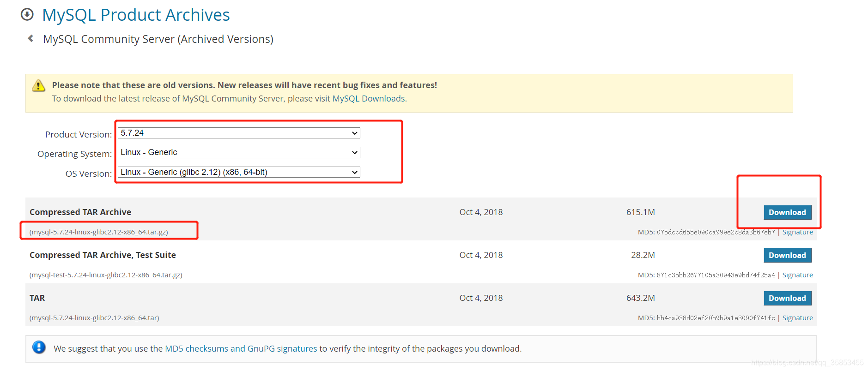
Task: Download the Test Suite archive 28.2M
Action: [787, 255]
